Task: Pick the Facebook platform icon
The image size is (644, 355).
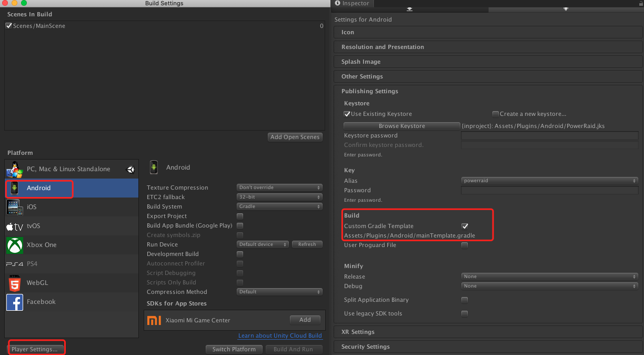Action: point(14,302)
